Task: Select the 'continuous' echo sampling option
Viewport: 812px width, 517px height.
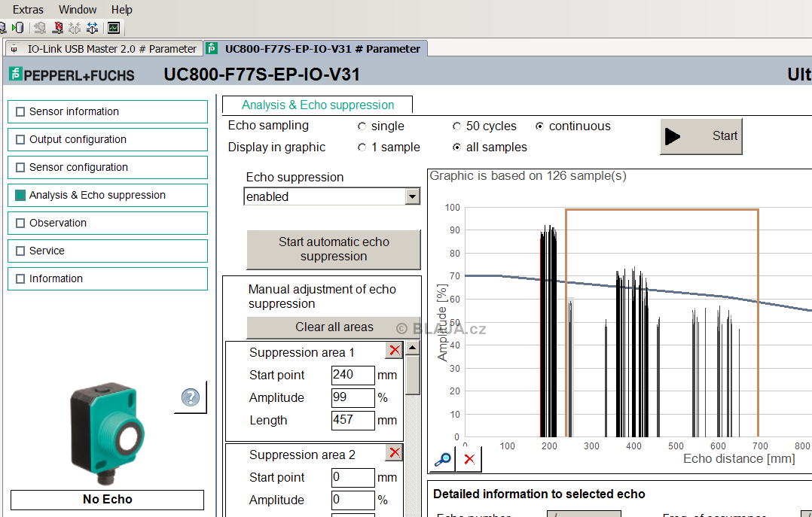Action: [539, 126]
